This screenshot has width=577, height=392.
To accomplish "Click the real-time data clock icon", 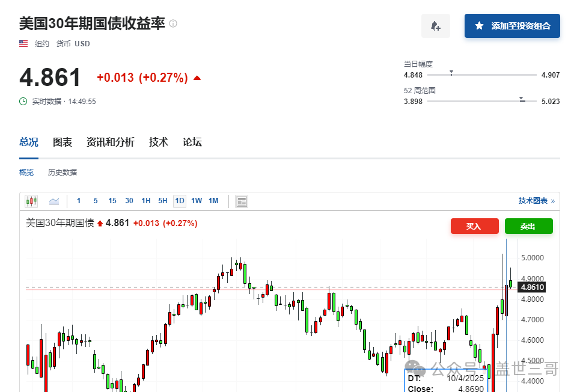I will [x=23, y=101].
